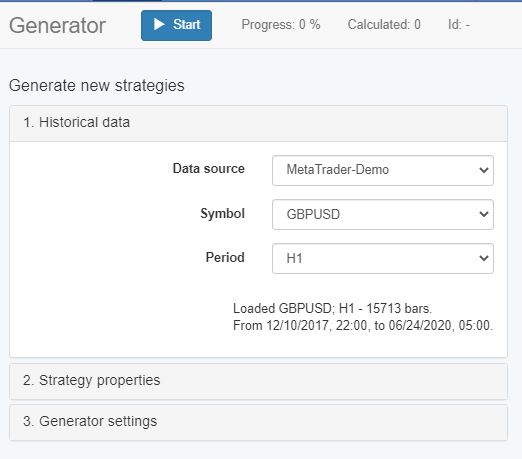The width and height of the screenshot is (522, 459).
Task: Click the Symbol field label
Action: [222, 214]
